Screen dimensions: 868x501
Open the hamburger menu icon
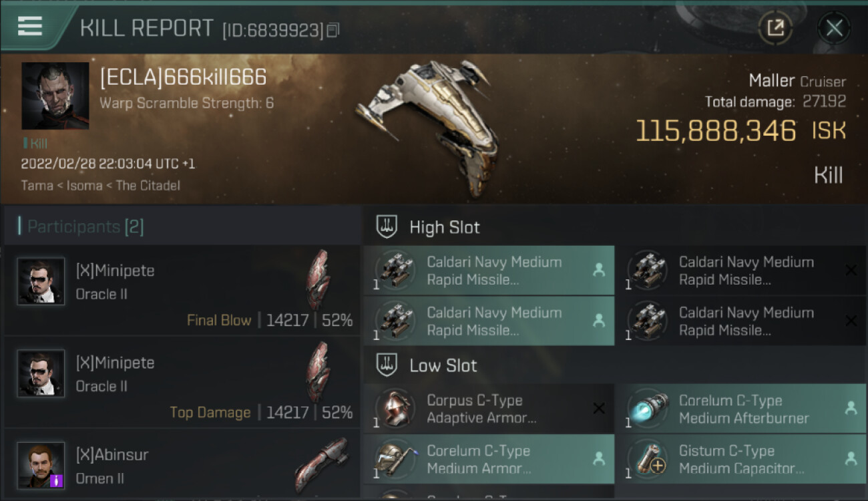(30, 26)
